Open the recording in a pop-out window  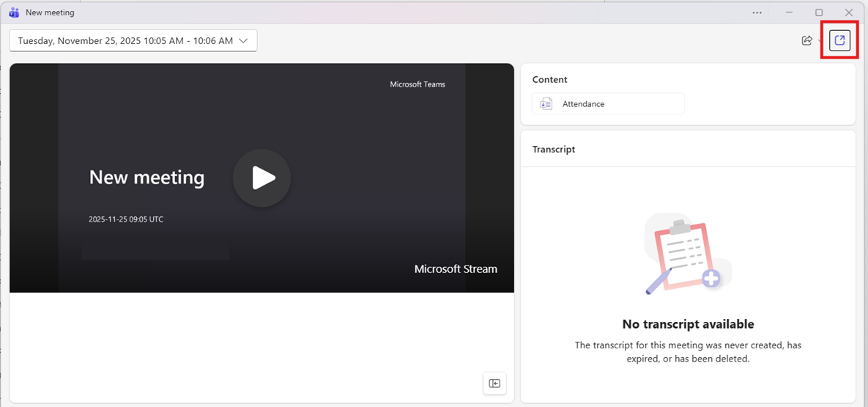[x=839, y=40]
